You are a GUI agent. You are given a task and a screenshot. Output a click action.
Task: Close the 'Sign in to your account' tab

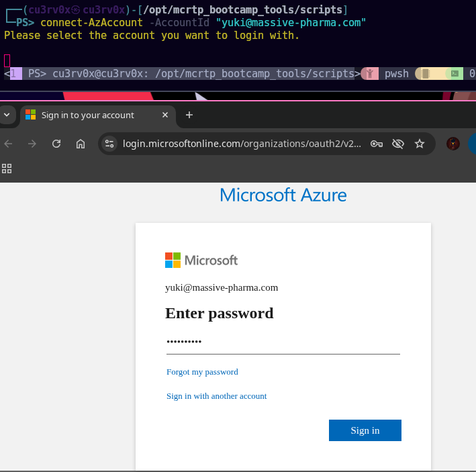[x=165, y=115]
